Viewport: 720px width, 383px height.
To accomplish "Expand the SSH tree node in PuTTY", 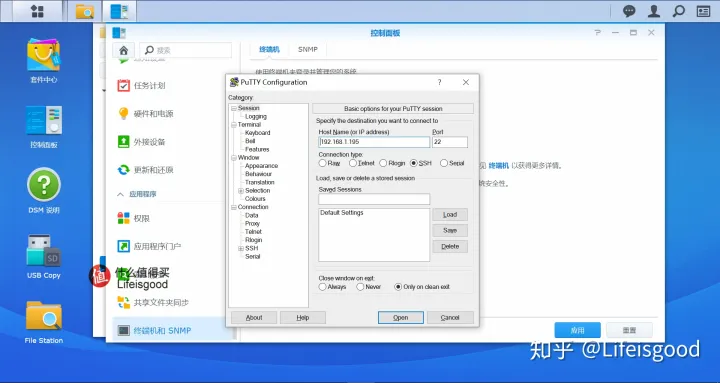I will click(x=241, y=248).
